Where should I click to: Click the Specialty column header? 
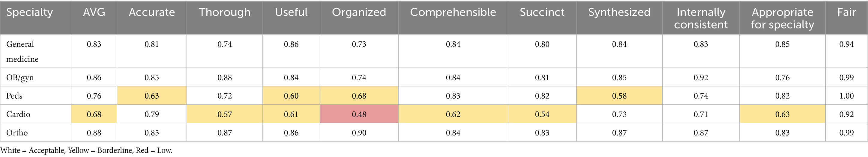pyautogui.click(x=30, y=13)
